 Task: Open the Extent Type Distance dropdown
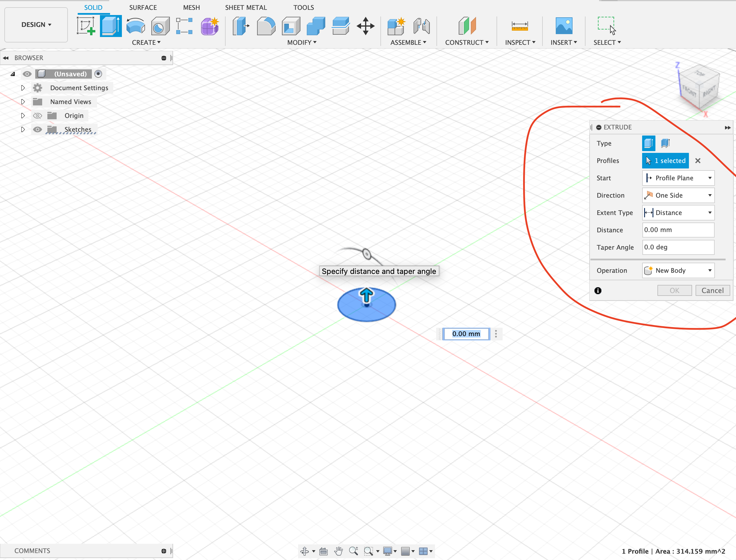[x=678, y=213]
